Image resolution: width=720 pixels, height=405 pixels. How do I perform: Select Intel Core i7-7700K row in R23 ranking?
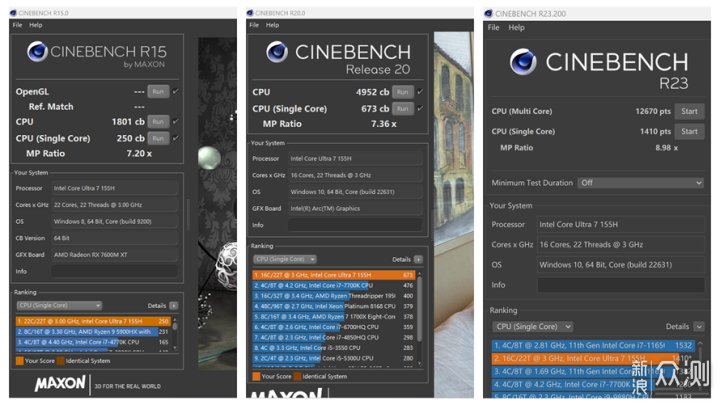point(593,384)
